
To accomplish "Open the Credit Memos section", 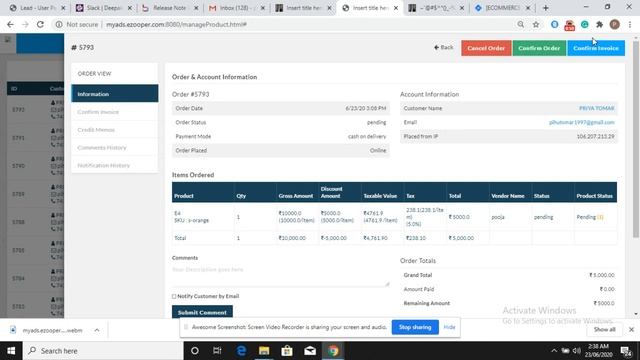I will pos(115,130).
